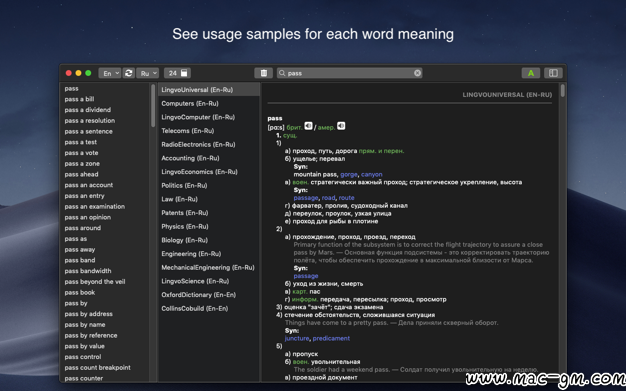Play British pronunciation of pass
This screenshot has height=391, width=626.
pos(308,126)
